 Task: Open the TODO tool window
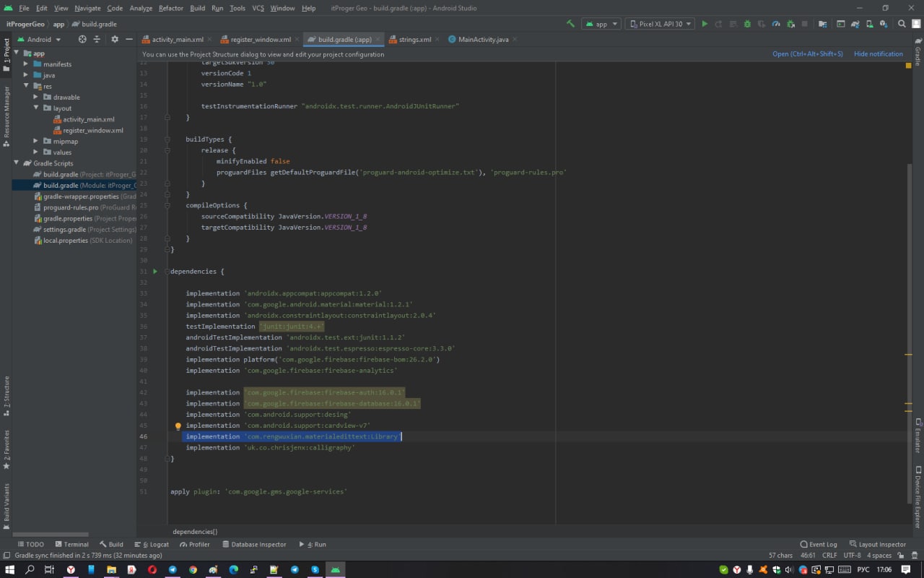[x=30, y=544]
